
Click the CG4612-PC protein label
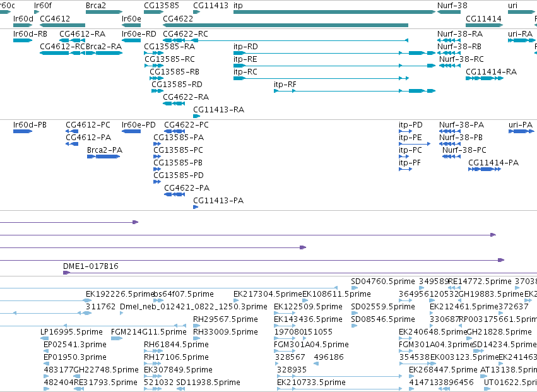coord(88,125)
